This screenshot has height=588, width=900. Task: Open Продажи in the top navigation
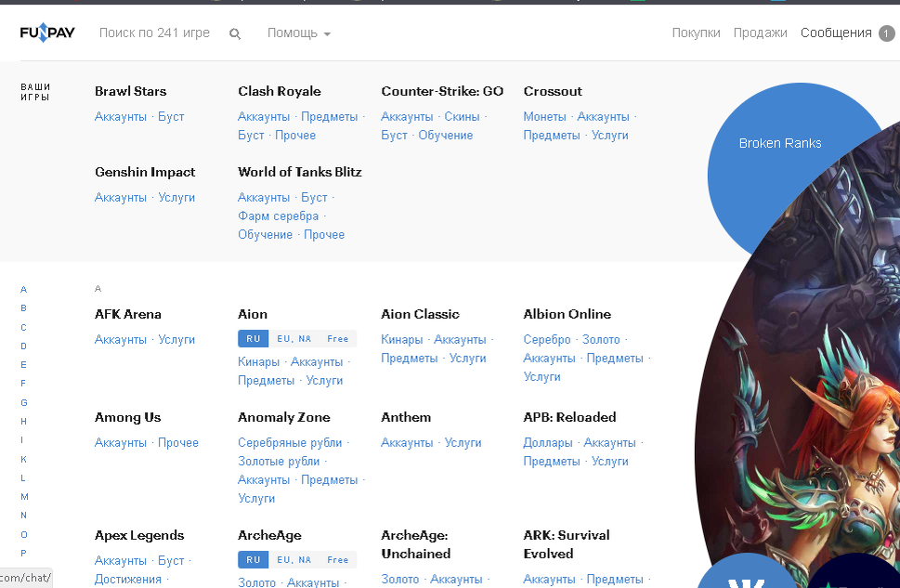pos(760,33)
